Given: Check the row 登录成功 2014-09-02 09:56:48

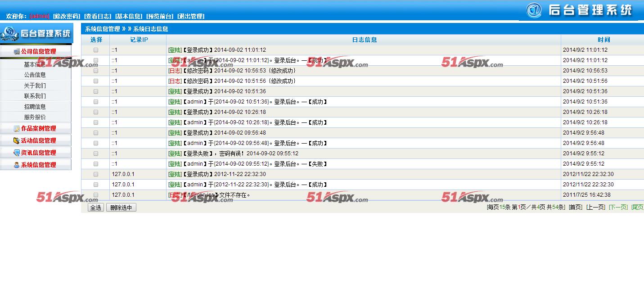Looking at the screenshot, I should pos(96,133).
